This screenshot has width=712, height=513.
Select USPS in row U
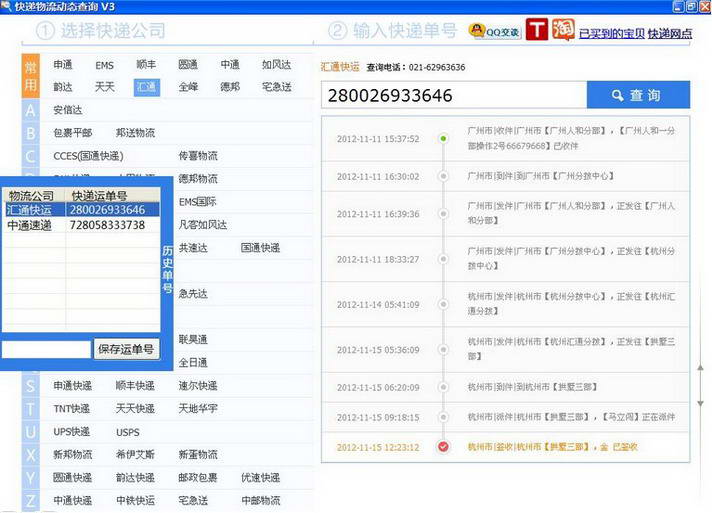click(x=128, y=432)
